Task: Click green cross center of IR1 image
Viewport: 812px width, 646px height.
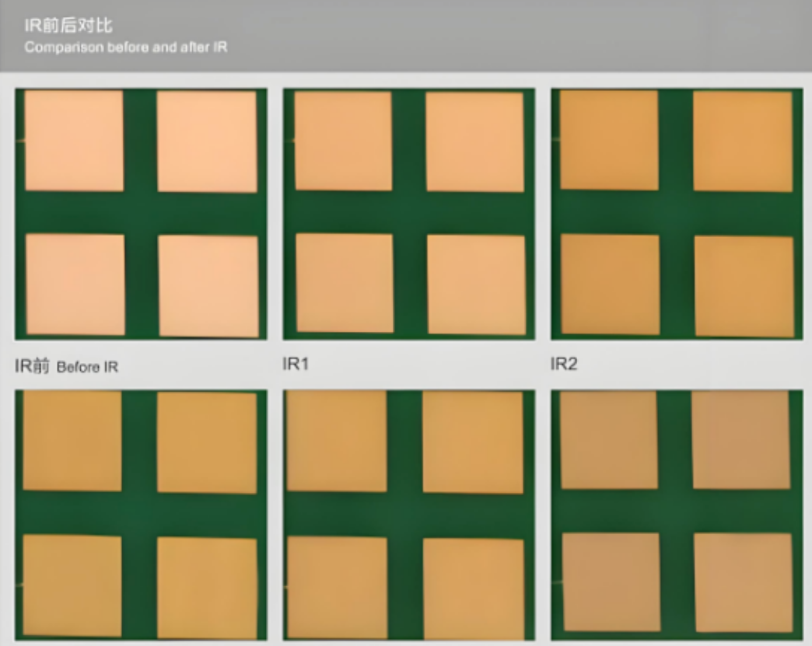Action: tap(409, 212)
